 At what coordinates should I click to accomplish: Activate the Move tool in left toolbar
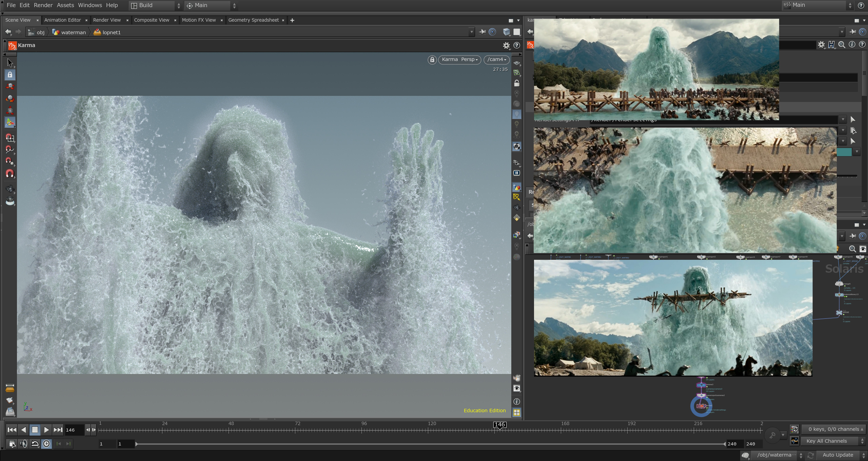pyautogui.click(x=10, y=87)
